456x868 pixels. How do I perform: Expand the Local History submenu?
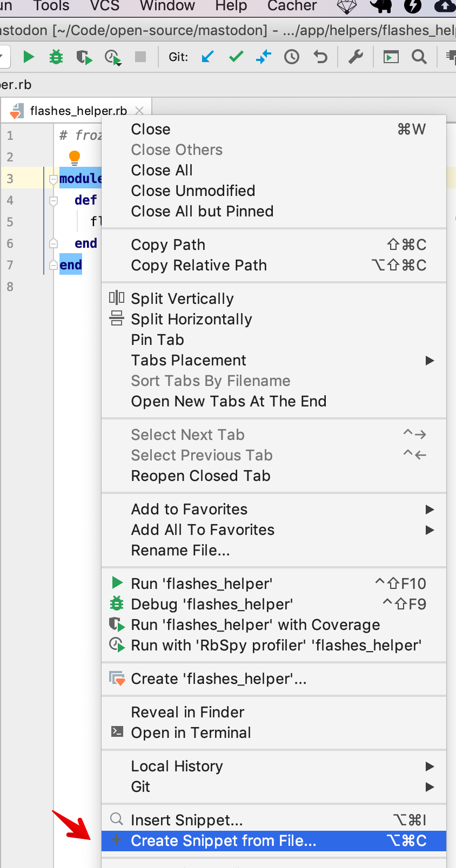tap(430, 767)
